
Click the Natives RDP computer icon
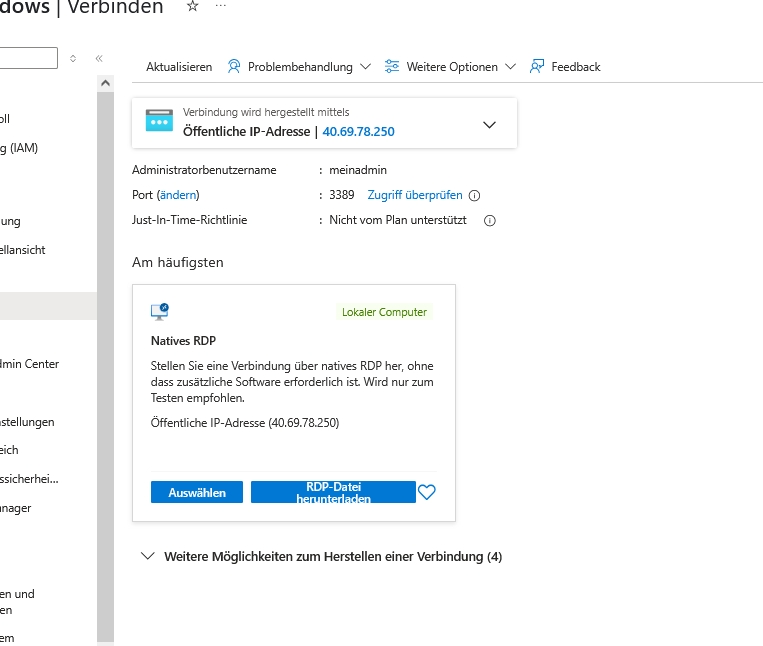click(160, 311)
